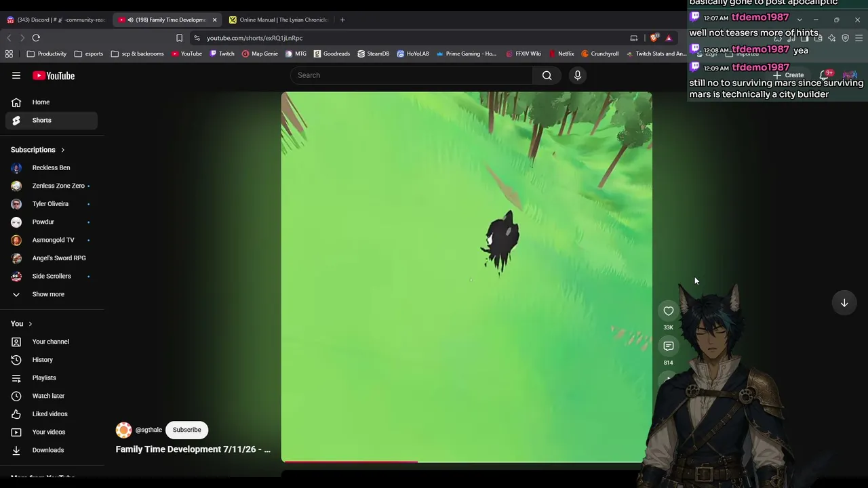Open the HoYoLAB bookmark
868x488 pixels.
tap(412, 54)
